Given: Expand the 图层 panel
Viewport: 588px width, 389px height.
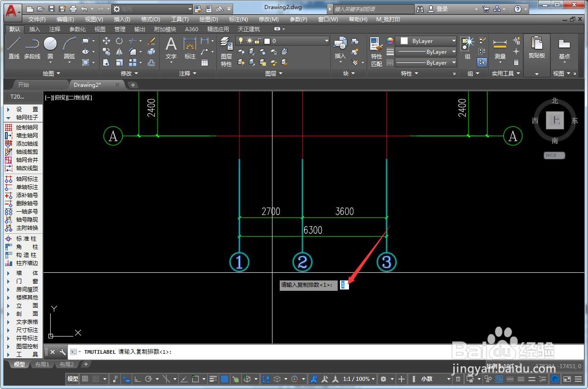Looking at the screenshot, I should [273, 73].
